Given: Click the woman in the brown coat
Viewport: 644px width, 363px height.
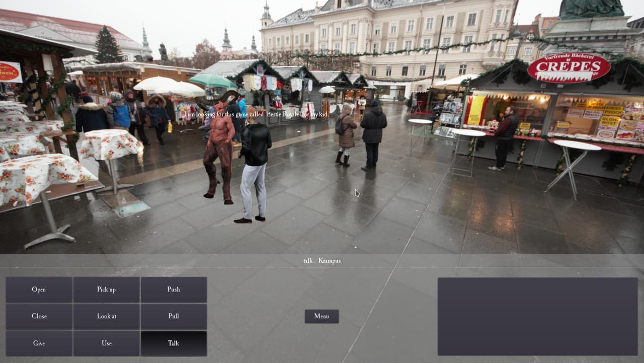Looking at the screenshot, I should pyautogui.click(x=347, y=135).
